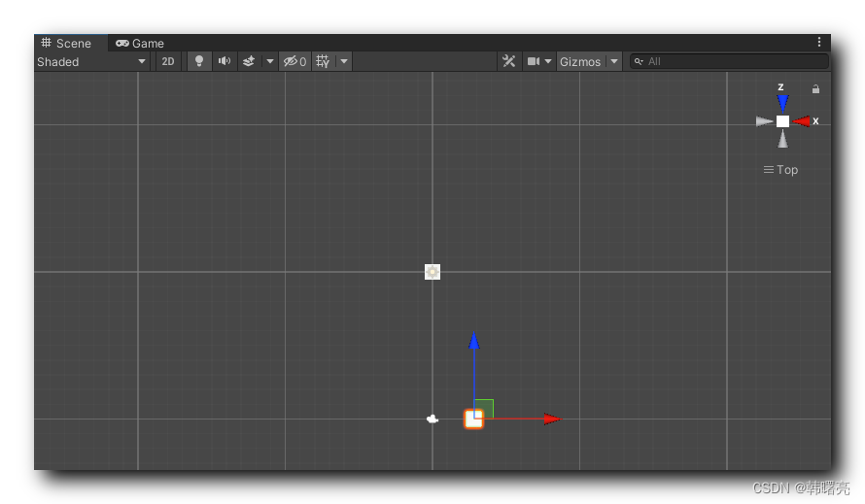Click the left gray gizmo cone
Screen dimensions: 865x504
click(x=764, y=121)
